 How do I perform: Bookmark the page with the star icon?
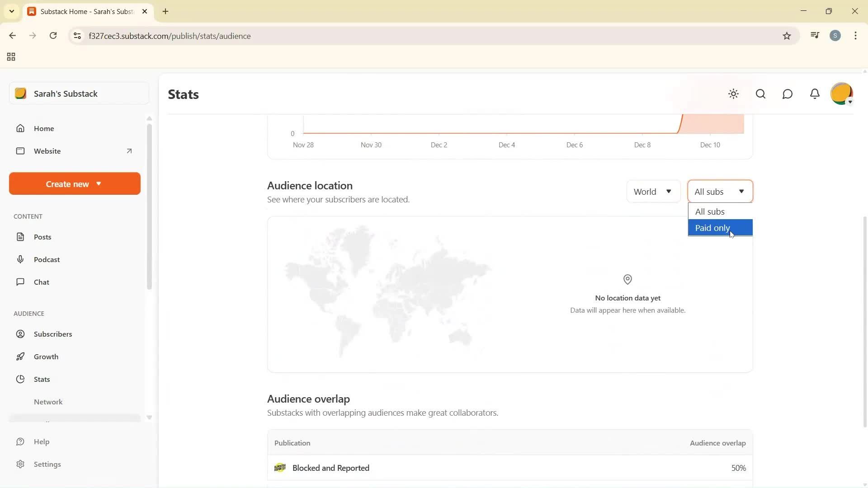point(787,36)
